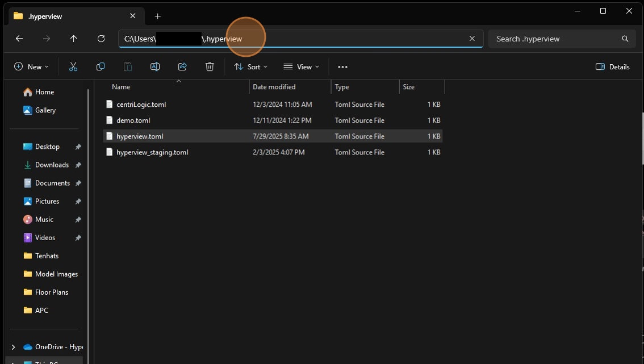Refresh the current folder view

[x=101, y=39]
